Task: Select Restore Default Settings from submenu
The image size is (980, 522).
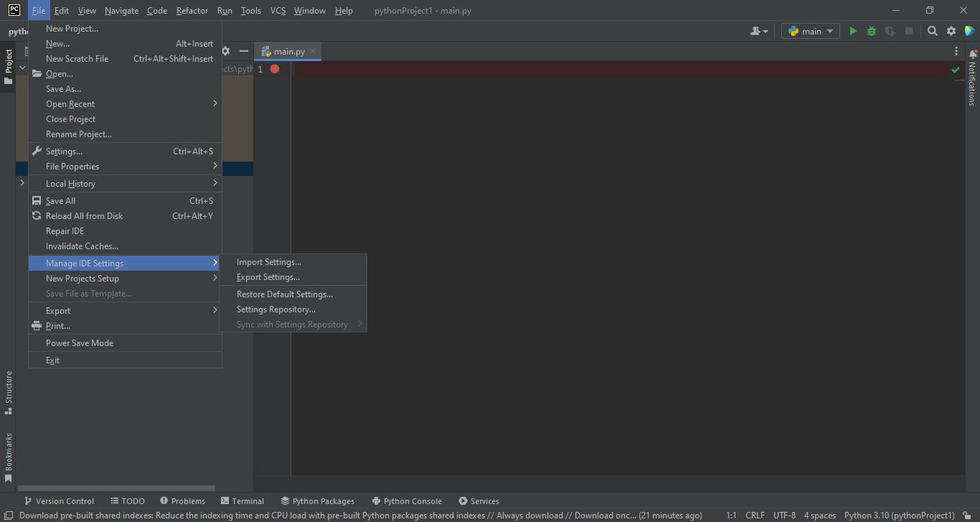Action: 284,294
